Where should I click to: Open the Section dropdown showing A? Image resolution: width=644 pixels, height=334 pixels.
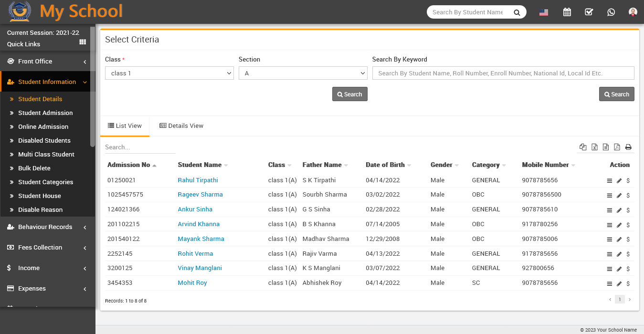[303, 73]
